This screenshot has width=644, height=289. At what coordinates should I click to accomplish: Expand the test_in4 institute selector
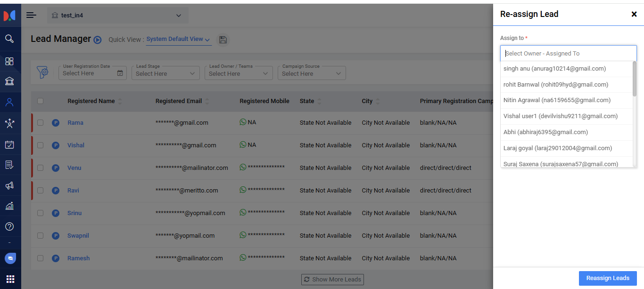117,16
